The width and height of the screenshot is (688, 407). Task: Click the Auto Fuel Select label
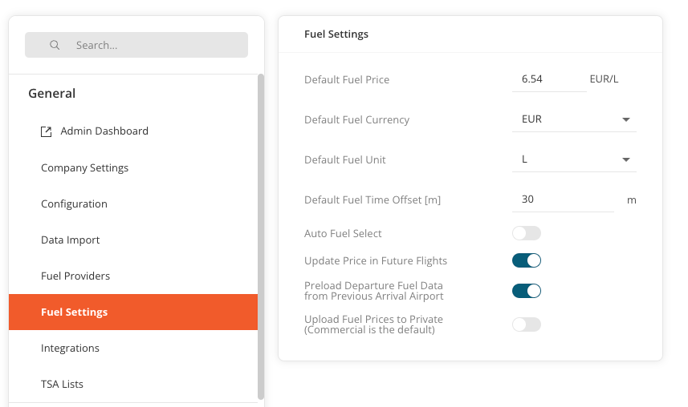tap(343, 233)
